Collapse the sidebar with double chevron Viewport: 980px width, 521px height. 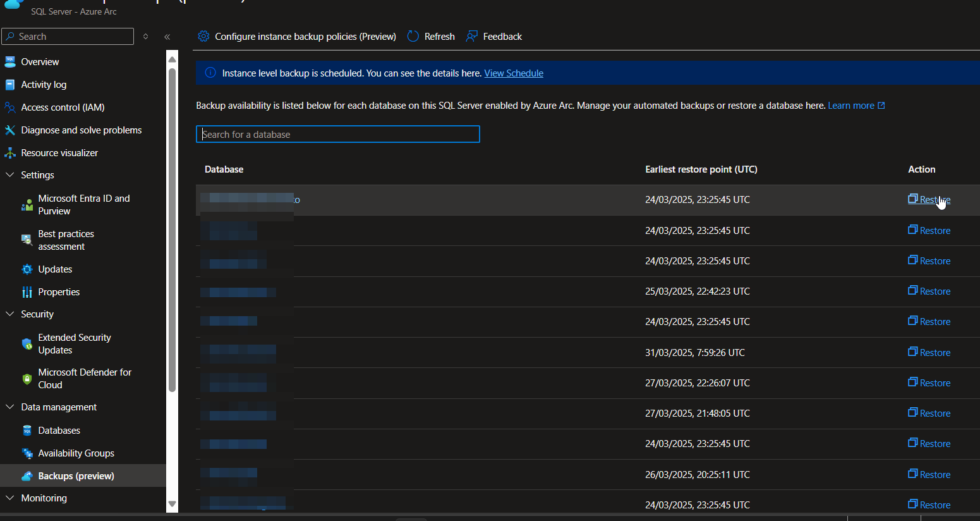[167, 37]
